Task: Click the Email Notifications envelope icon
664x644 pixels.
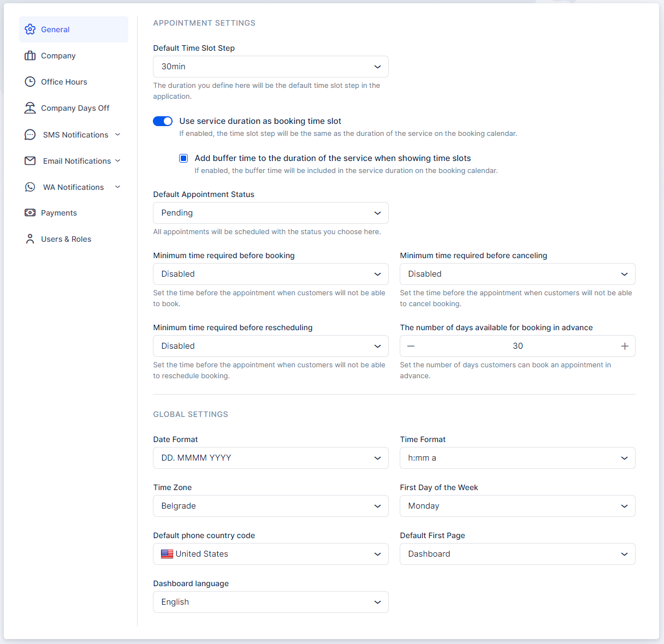Action: pos(30,161)
